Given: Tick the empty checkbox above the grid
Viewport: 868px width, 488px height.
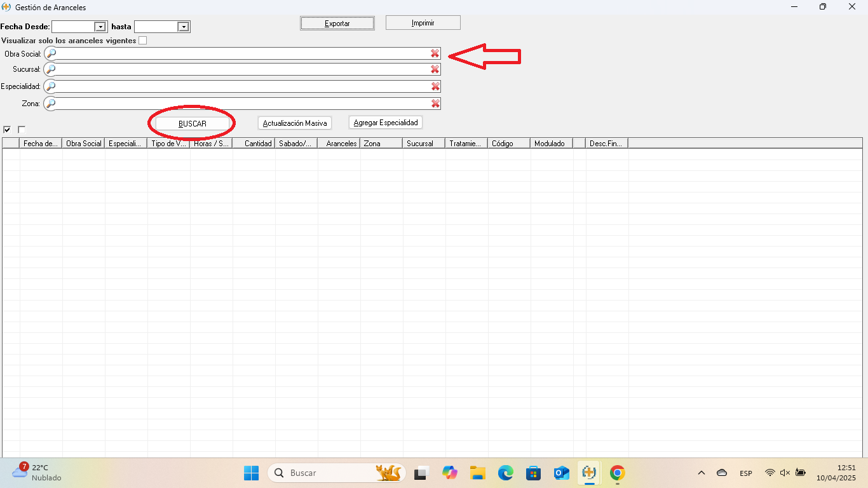Looking at the screenshot, I should pos(22,130).
